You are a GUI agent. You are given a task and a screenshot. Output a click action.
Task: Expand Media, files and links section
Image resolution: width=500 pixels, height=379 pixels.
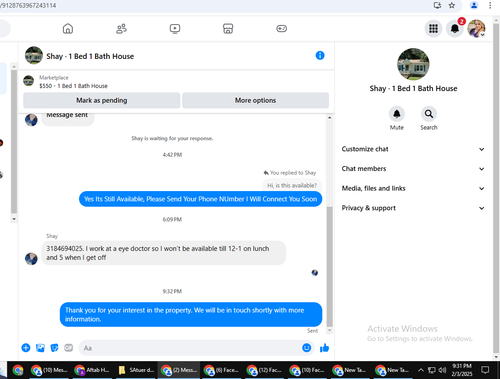coord(413,188)
